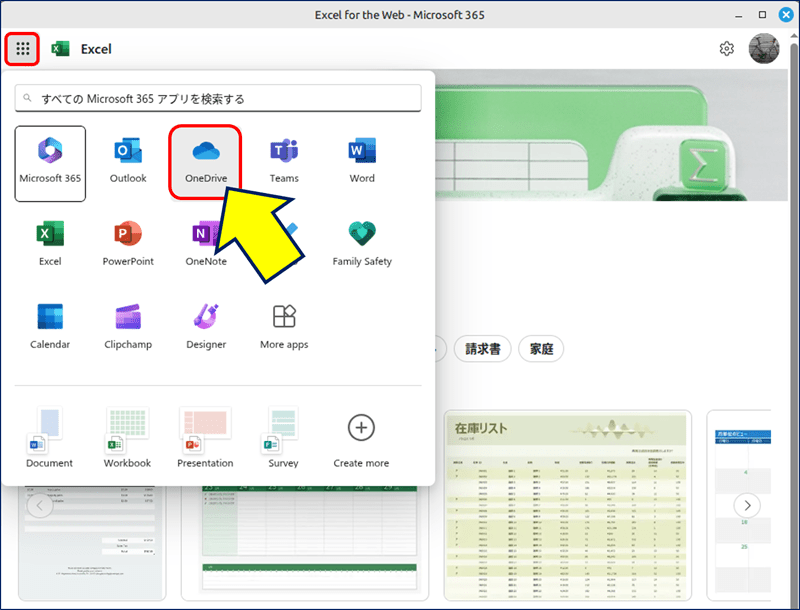Screen dimensions: 800x610
Task: Launch Excel from the app grid
Action: [50, 244]
